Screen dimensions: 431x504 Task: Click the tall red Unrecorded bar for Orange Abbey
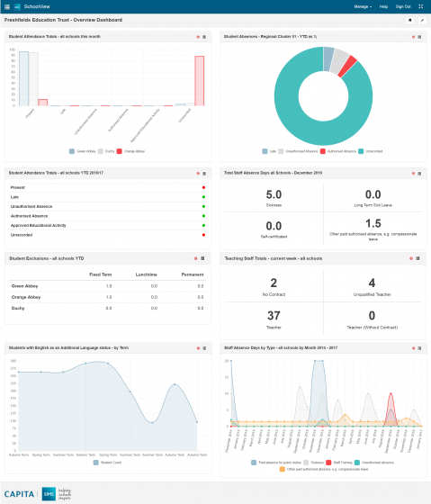pyautogui.click(x=199, y=81)
